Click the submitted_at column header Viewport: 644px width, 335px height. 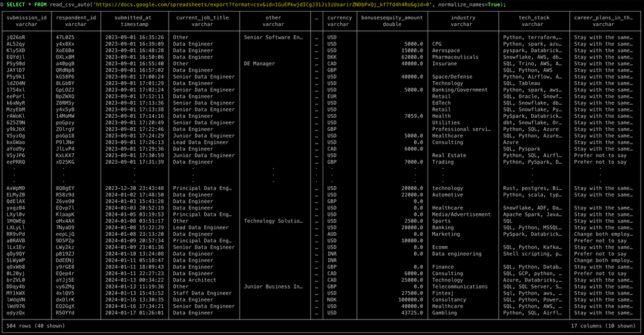(133, 17)
